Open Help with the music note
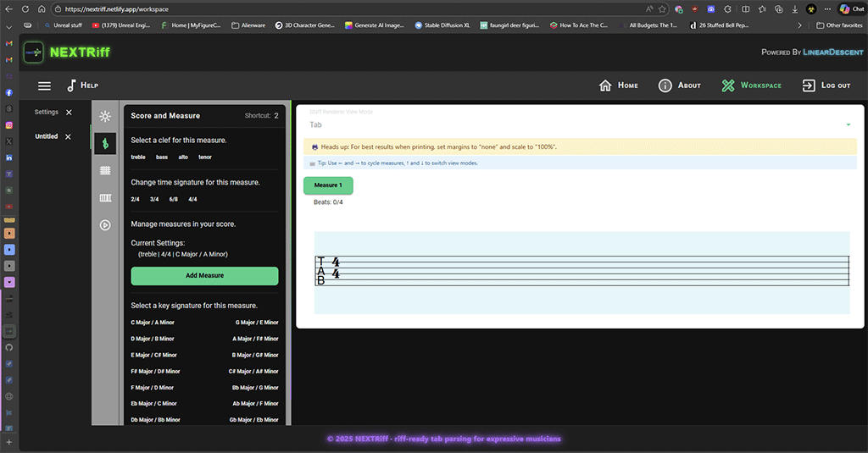 (x=82, y=86)
